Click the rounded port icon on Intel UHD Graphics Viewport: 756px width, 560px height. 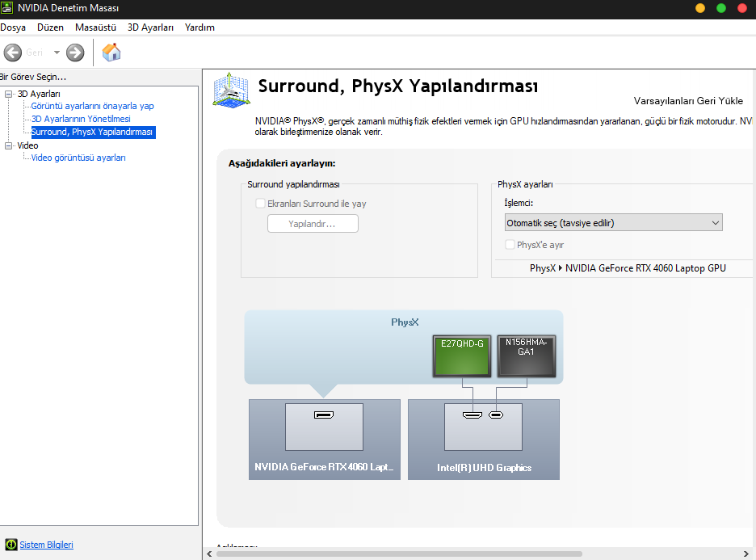(x=496, y=415)
